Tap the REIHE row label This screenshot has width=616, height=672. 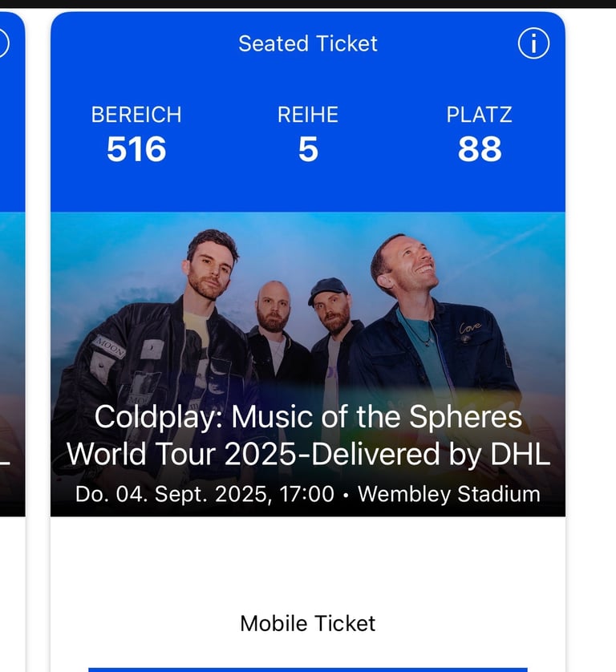308,115
